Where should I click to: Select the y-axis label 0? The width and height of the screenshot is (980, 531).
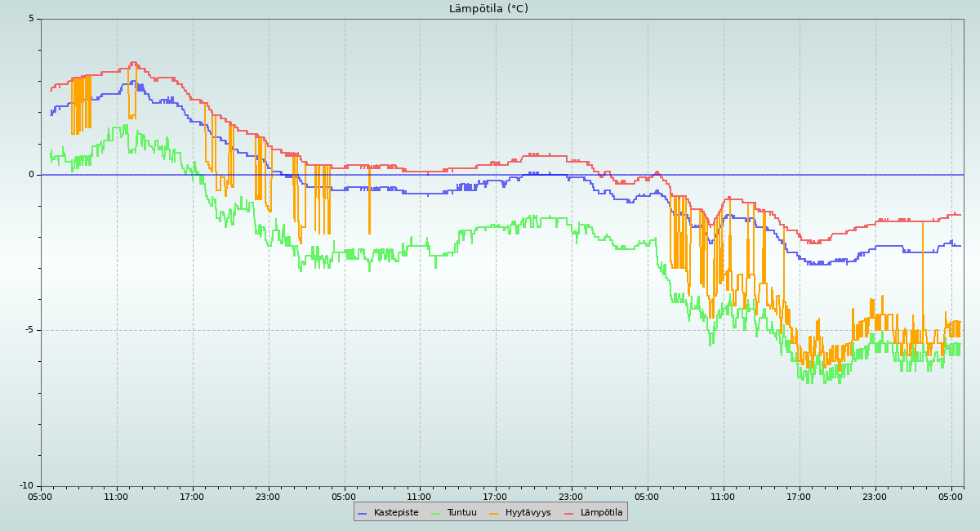[32, 175]
